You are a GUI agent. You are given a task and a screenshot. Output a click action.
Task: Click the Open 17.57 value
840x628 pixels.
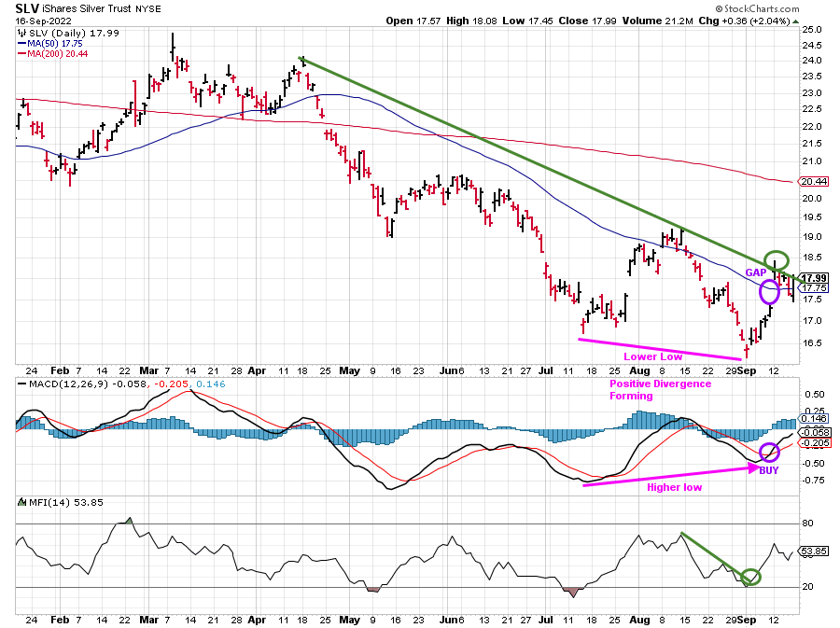point(413,21)
